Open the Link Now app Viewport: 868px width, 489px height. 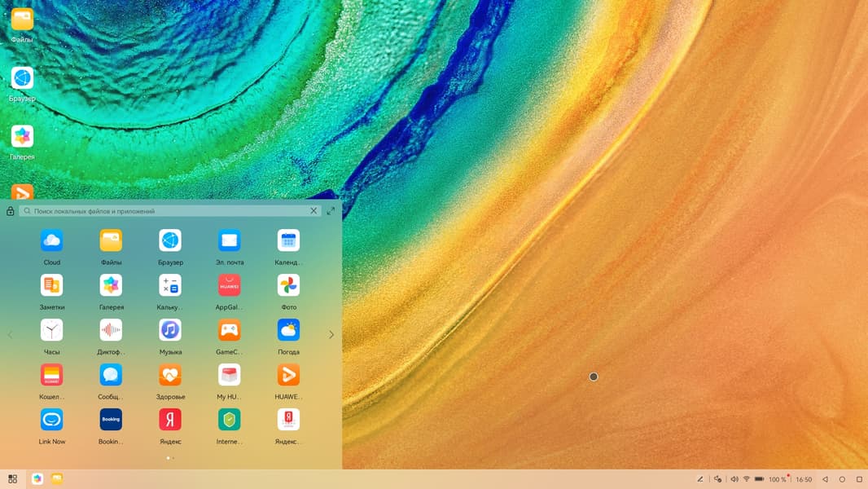coord(51,421)
